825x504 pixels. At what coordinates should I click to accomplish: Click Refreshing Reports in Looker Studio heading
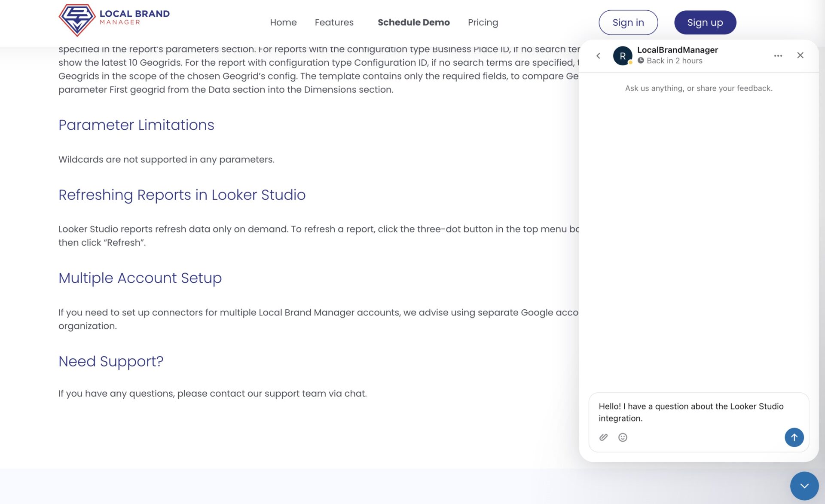(182, 195)
